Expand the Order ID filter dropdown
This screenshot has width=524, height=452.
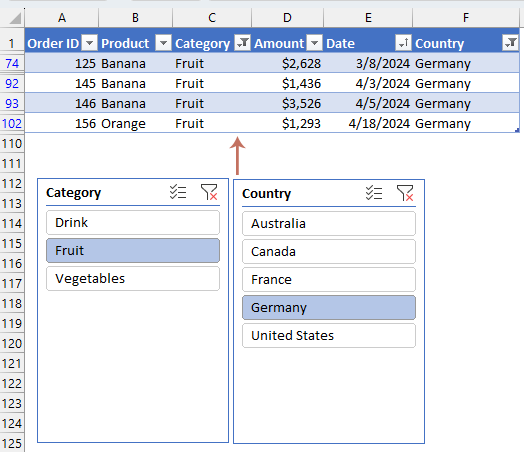click(x=89, y=43)
